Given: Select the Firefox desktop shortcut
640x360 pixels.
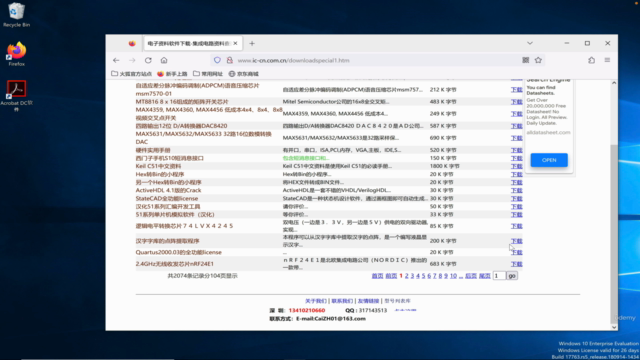Looking at the screenshot, I should tap(16, 54).
